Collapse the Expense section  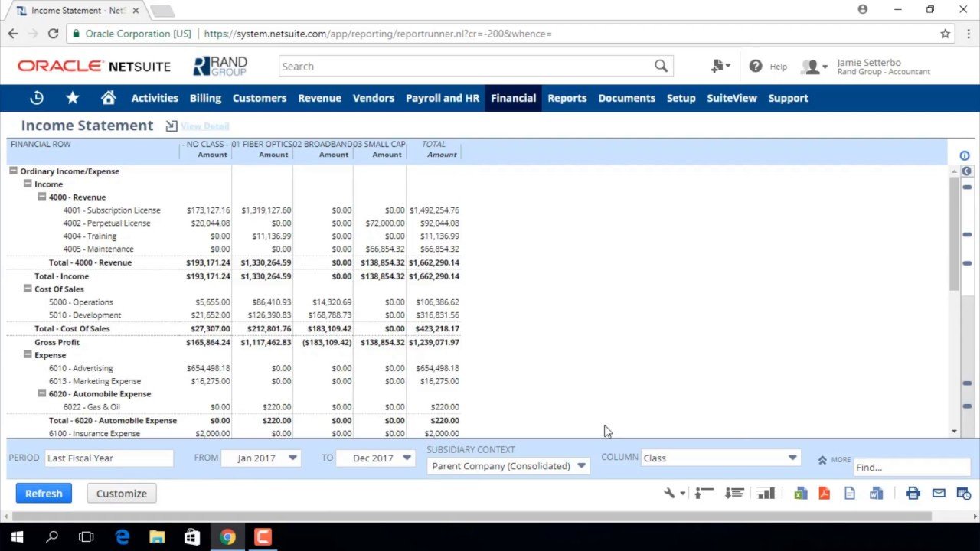click(x=27, y=354)
